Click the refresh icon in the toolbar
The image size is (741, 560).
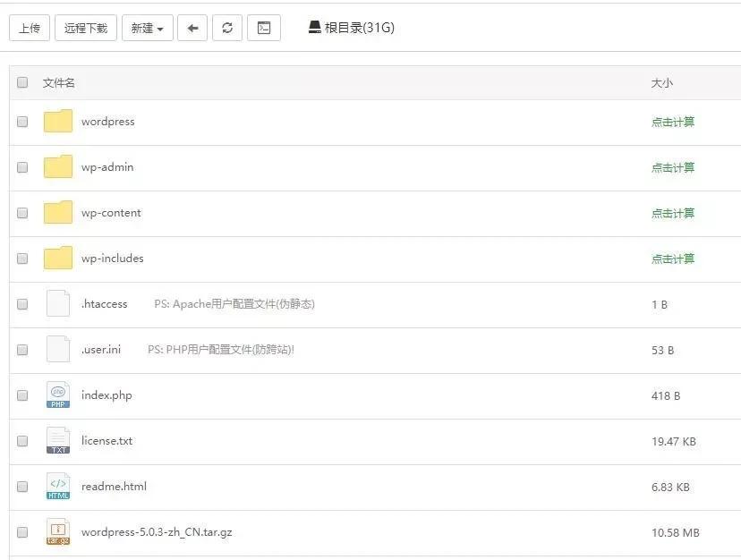[227, 27]
